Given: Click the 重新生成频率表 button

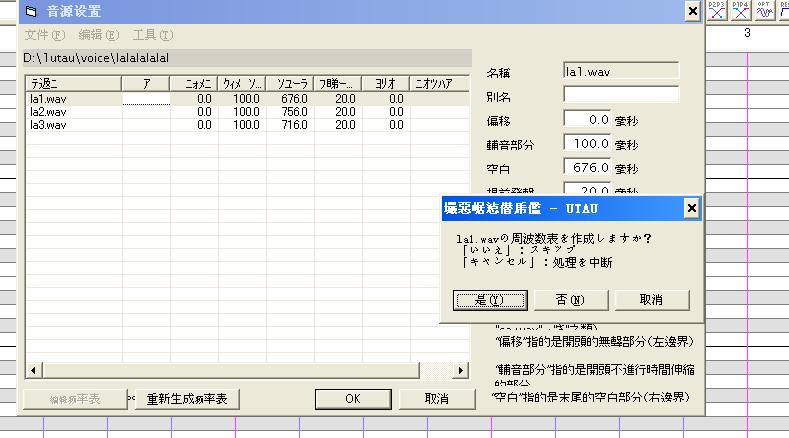Looking at the screenshot, I should coord(187,399).
